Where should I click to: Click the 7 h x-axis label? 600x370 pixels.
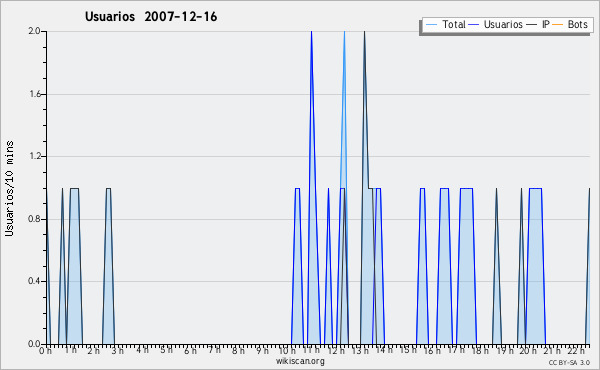(x=214, y=350)
